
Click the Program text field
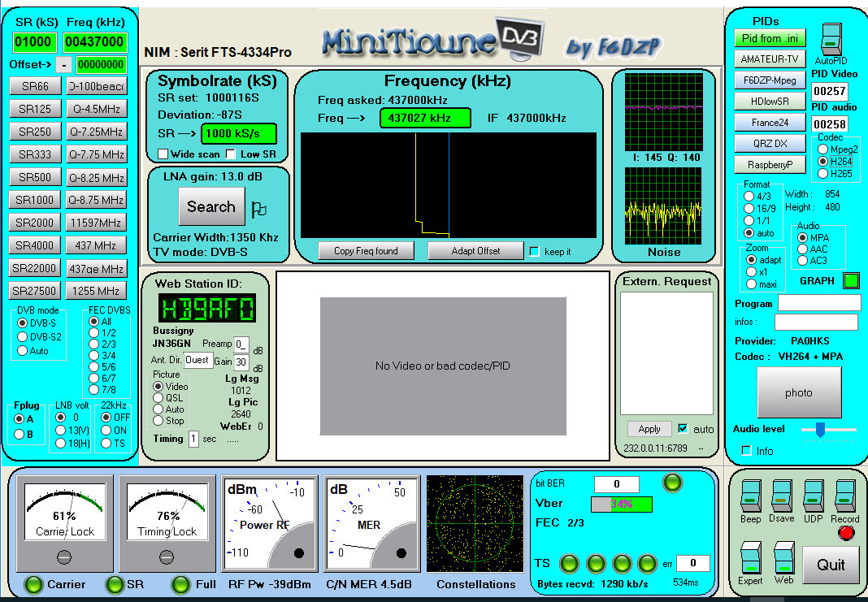coord(819,303)
